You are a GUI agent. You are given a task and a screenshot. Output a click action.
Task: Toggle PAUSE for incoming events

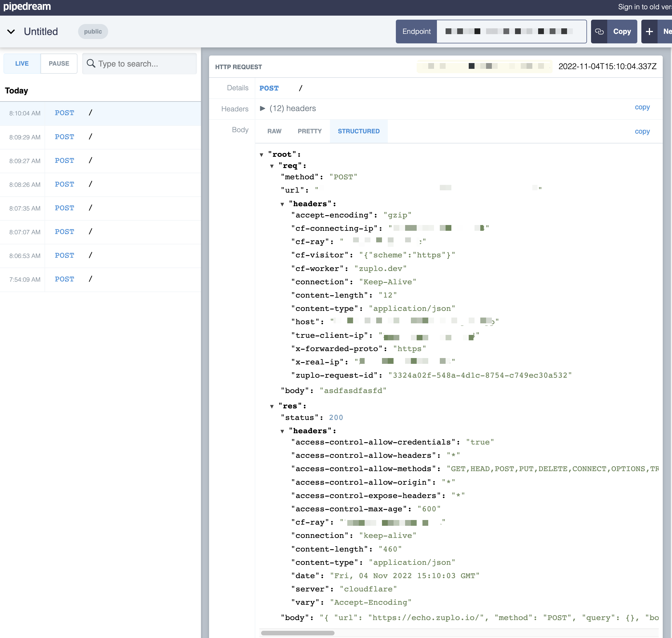[x=59, y=64]
